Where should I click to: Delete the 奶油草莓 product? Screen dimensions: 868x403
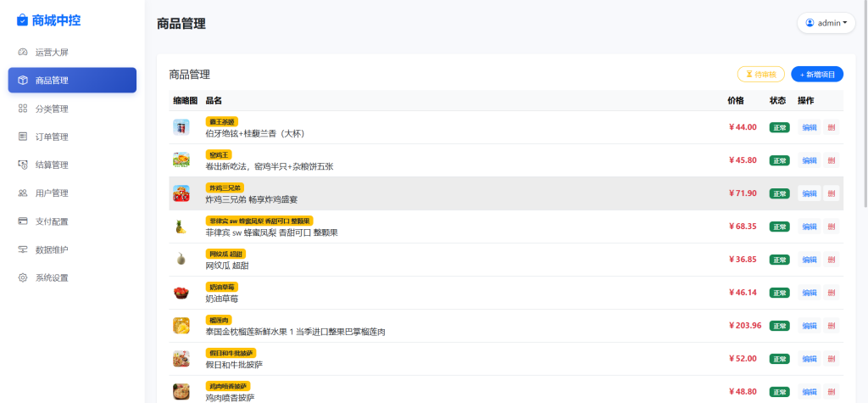coord(831,293)
